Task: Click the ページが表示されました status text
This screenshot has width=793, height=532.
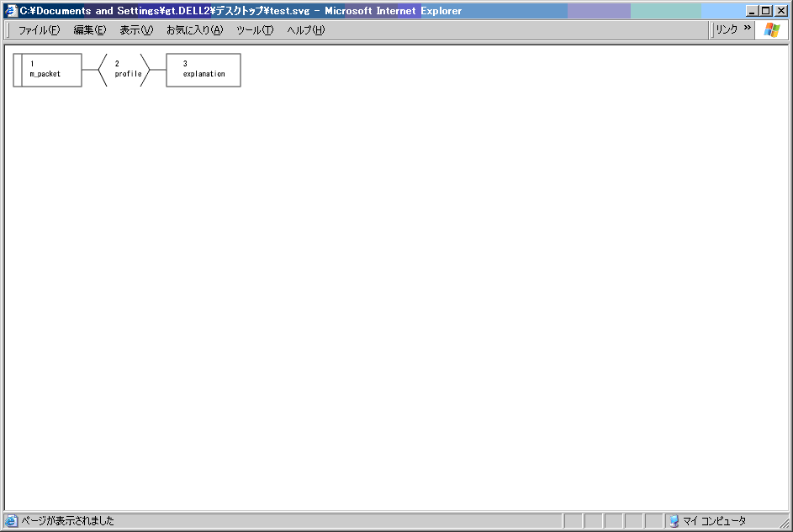Action: (x=68, y=521)
